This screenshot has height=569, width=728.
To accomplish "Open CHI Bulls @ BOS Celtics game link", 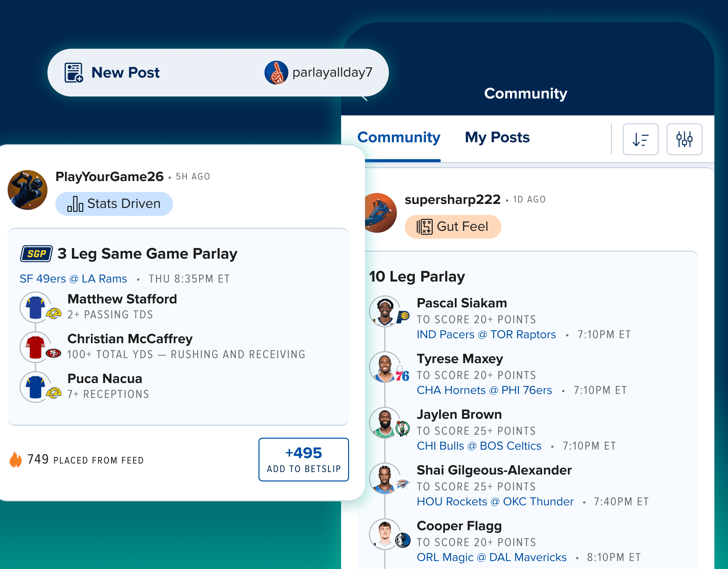I will coord(479,445).
